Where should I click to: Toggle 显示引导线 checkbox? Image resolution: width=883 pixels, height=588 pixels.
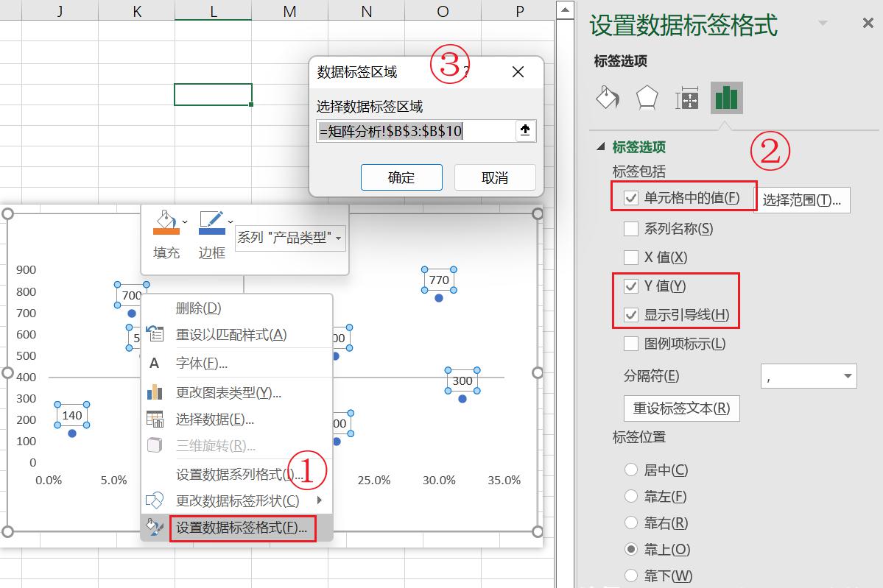tap(630, 314)
